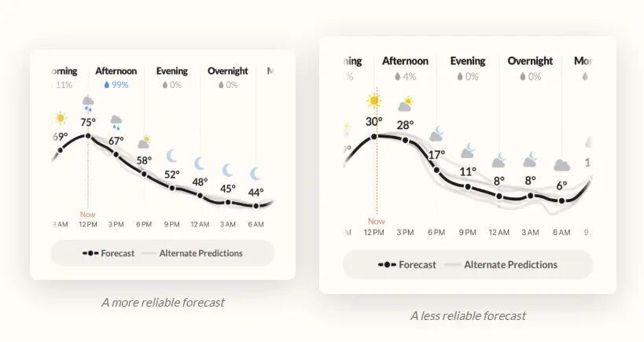
Task: Select the partly cloudy icon above 28°
Action: click(x=405, y=105)
